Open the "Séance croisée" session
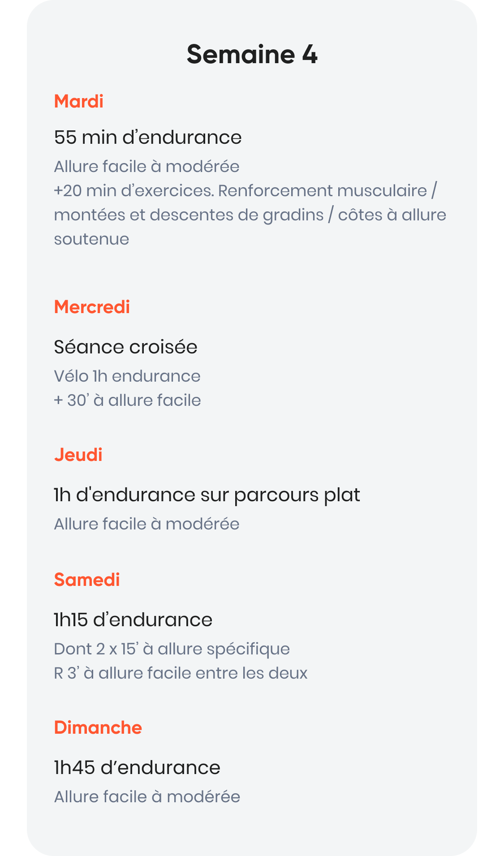The image size is (504, 856). tap(125, 347)
